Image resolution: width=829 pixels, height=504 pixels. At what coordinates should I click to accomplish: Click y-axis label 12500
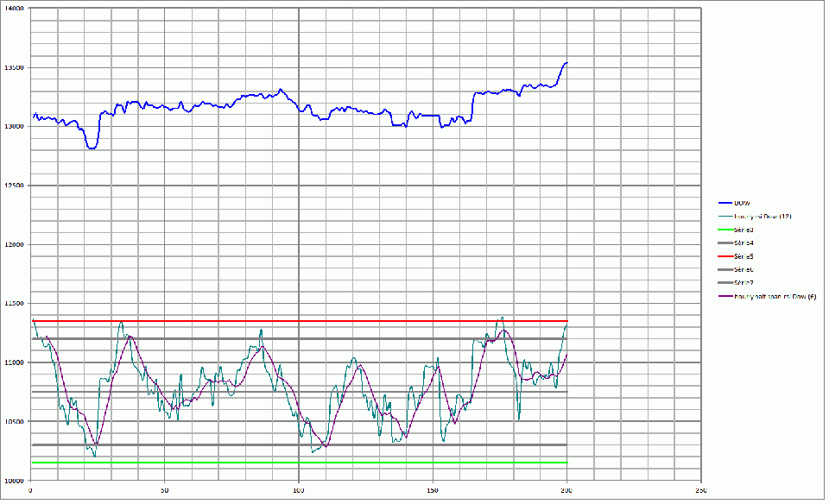[x=15, y=186]
